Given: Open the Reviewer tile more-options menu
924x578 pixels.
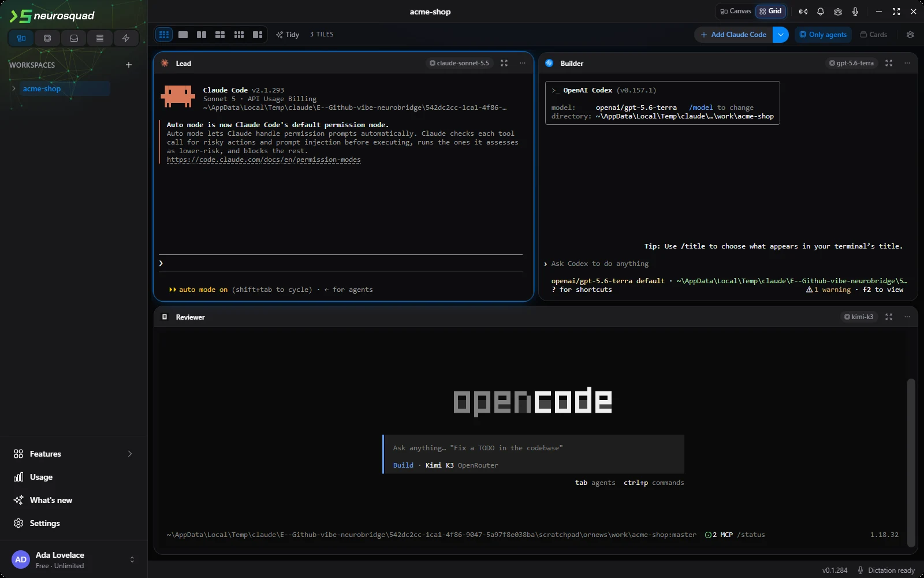Looking at the screenshot, I should coord(907,317).
